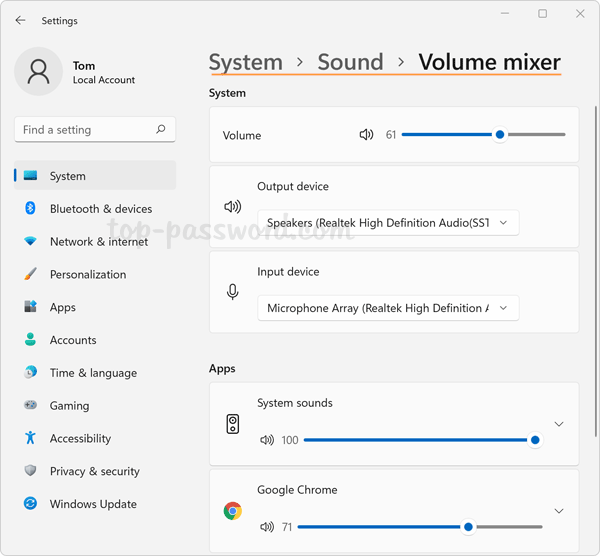Mute System sounds via its speaker icon
This screenshot has height=556, width=600.
(267, 440)
